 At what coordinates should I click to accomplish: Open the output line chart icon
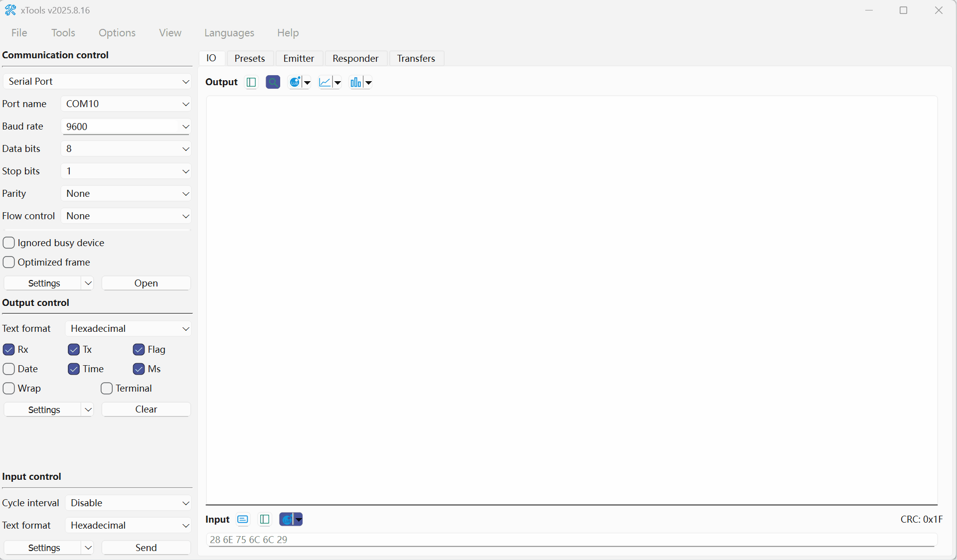(325, 82)
